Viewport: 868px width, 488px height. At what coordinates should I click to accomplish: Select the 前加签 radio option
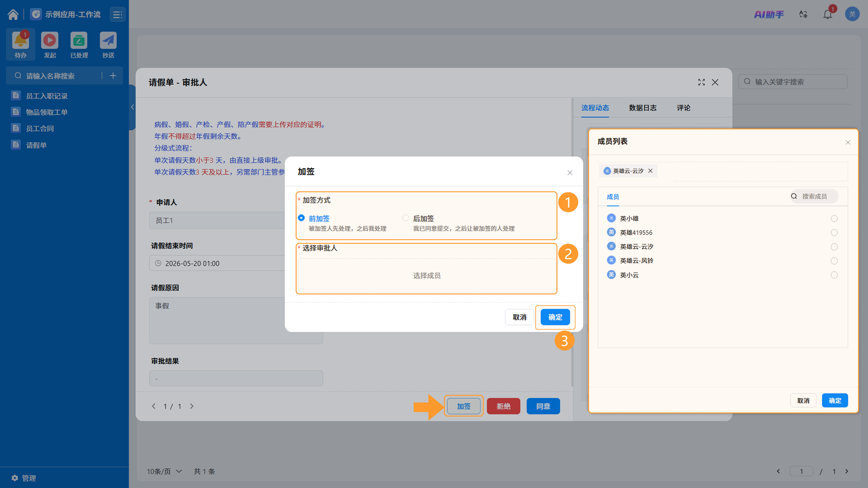pos(301,218)
